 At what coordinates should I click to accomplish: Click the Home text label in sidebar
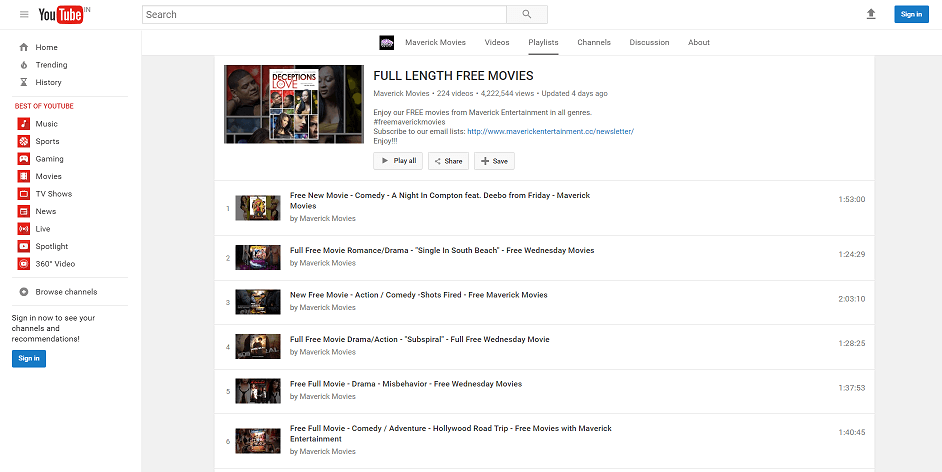point(46,47)
